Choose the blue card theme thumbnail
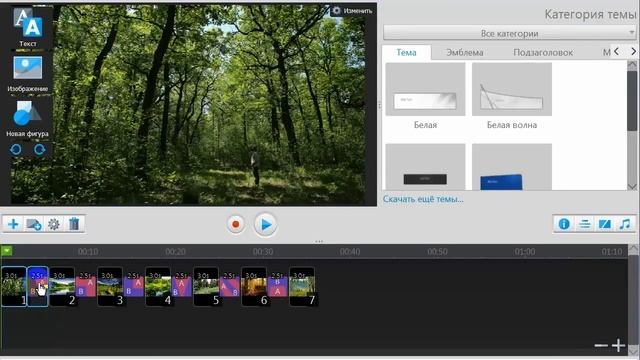The height and width of the screenshot is (360, 640). click(512, 167)
